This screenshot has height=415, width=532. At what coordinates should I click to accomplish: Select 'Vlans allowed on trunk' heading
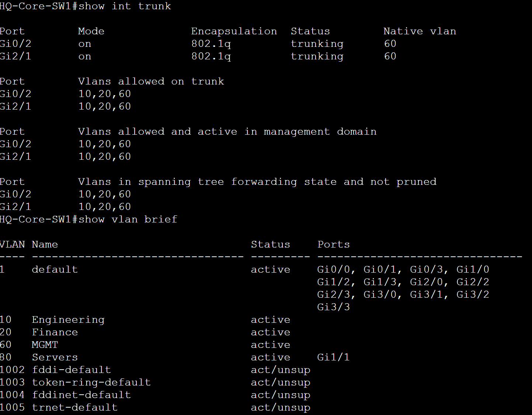point(151,82)
